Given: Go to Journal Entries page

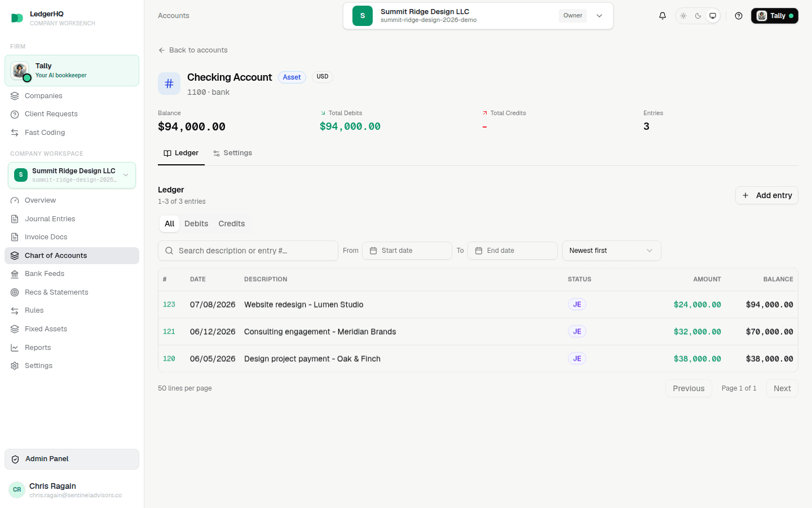Looking at the screenshot, I should click(72, 219).
